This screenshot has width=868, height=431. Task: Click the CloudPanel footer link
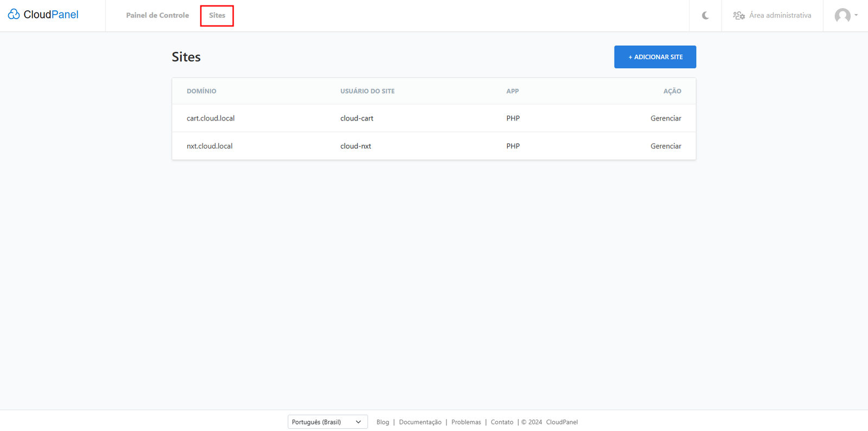pyautogui.click(x=561, y=422)
